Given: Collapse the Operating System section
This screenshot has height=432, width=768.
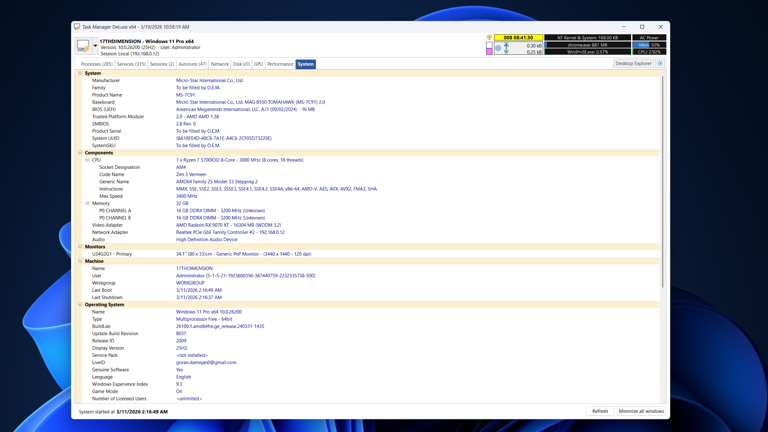Looking at the screenshot, I should (x=80, y=304).
